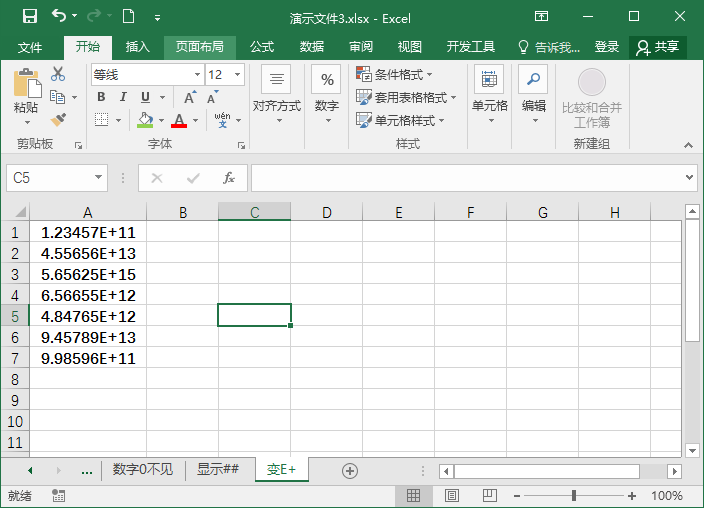
Task: Click the New document icon in title bar
Action: click(x=128, y=17)
